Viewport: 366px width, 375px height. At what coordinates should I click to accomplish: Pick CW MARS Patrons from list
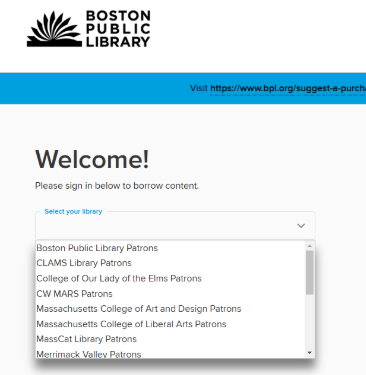[170, 294]
